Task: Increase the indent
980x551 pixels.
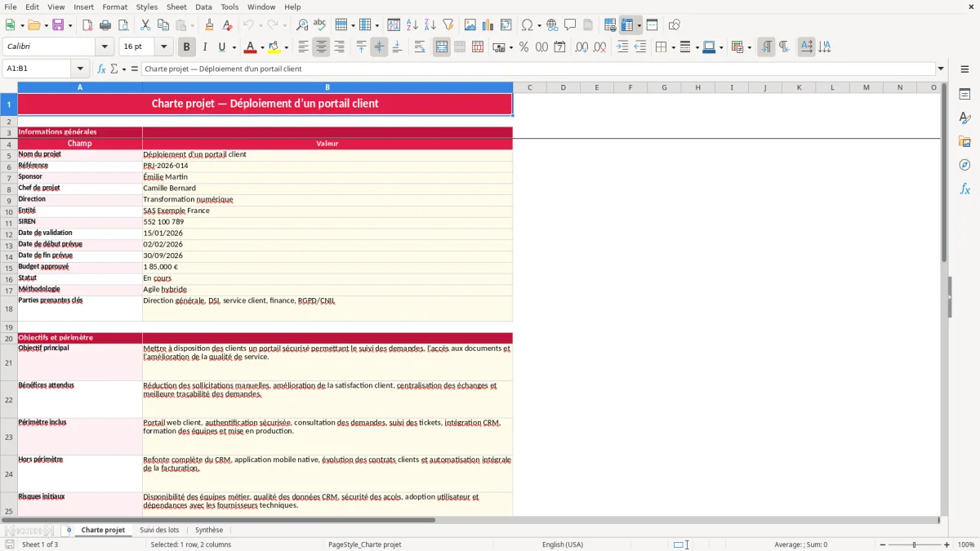Action: point(622,47)
